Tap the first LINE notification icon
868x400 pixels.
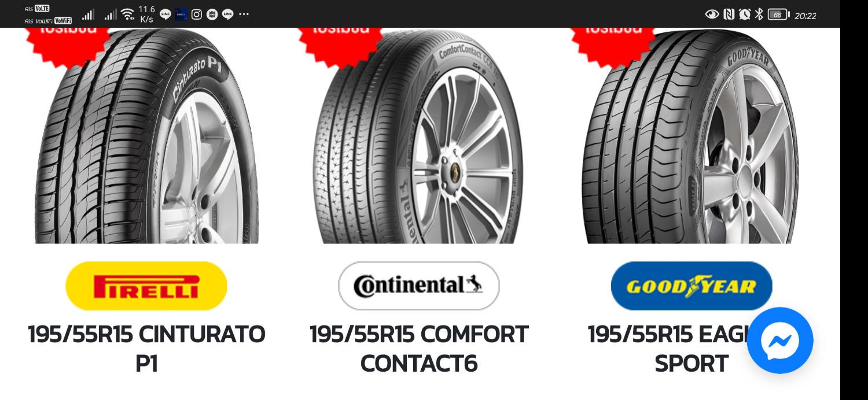click(x=165, y=14)
